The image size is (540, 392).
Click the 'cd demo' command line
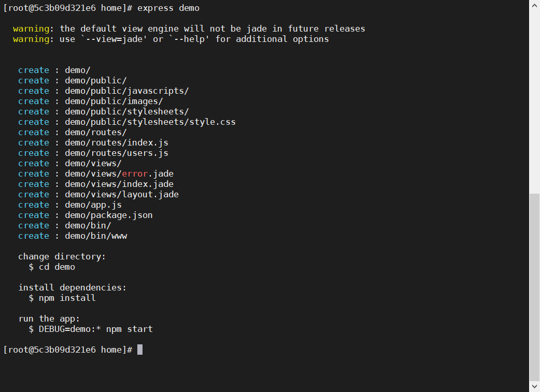[52, 267]
